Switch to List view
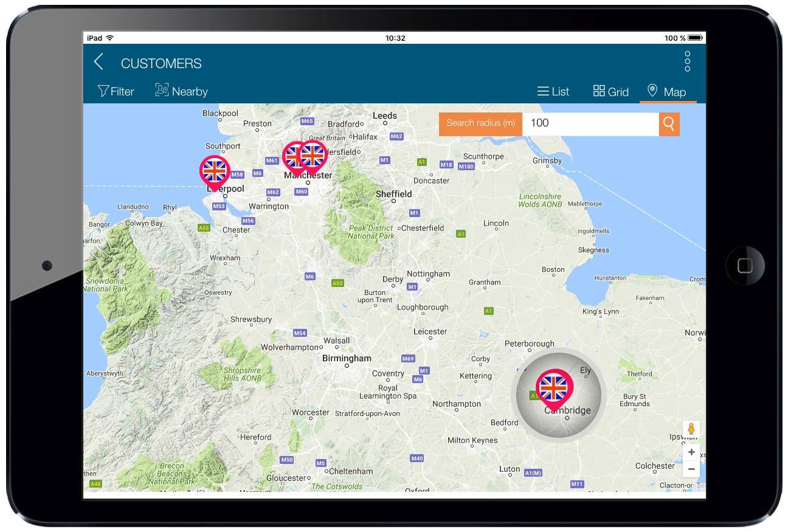788x532 pixels. (553, 91)
